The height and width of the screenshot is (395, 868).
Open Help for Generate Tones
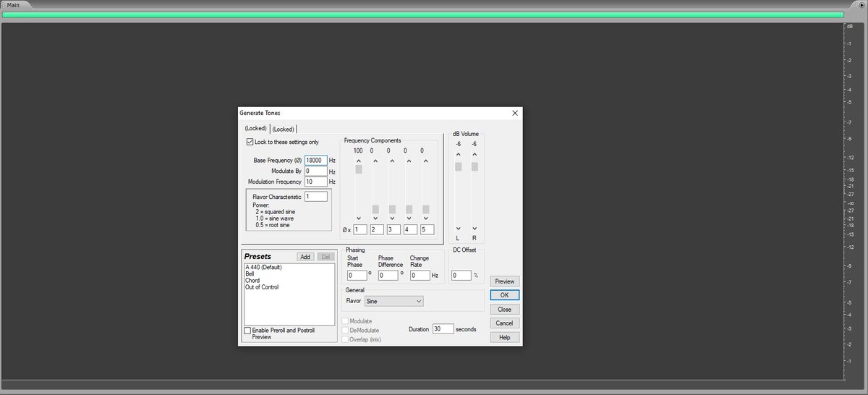coord(504,337)
